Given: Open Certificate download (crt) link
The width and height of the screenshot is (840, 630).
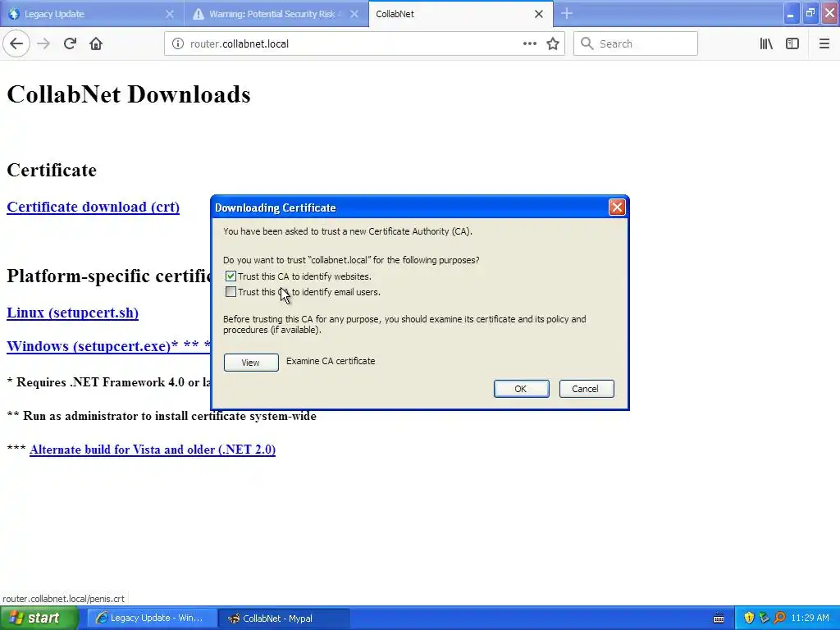Looking at the screenshot, I should coord(94,207).
